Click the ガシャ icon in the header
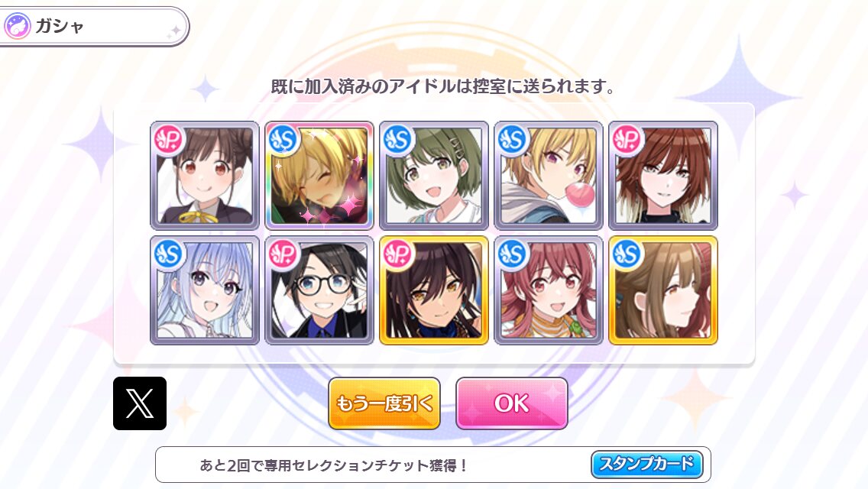The image size is (868, 489). click(x=17, y=26)
